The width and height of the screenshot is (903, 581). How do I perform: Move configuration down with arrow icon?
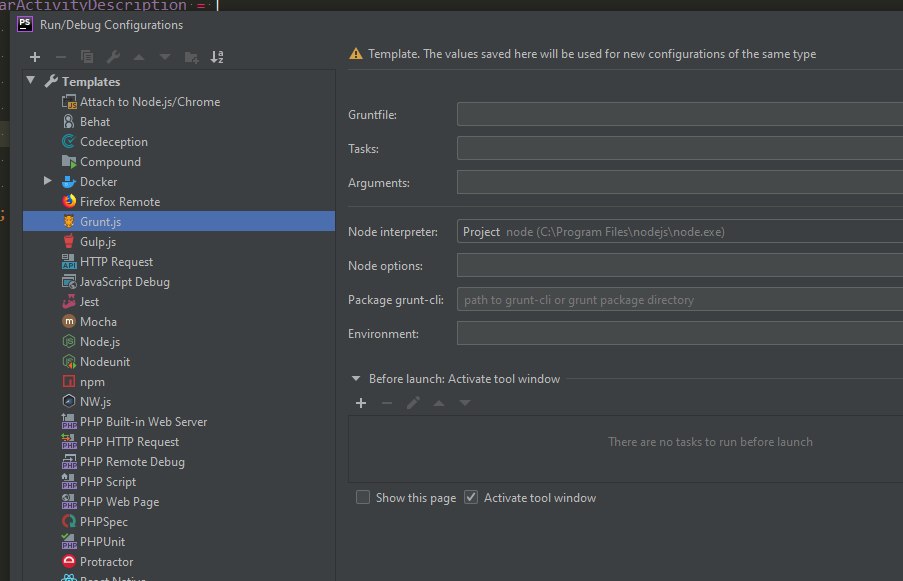tap(165, 57)
